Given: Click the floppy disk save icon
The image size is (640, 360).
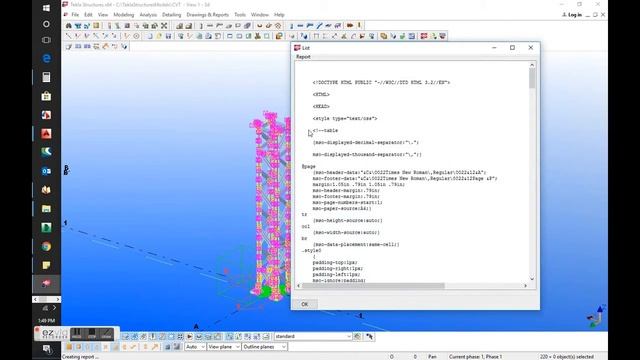Looking at the screenshot, I should point(168,36).
